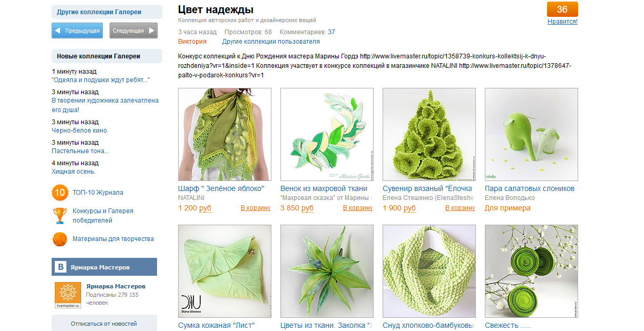
Task: Click the Нравится! link
Action: click(x=562, y=22)
